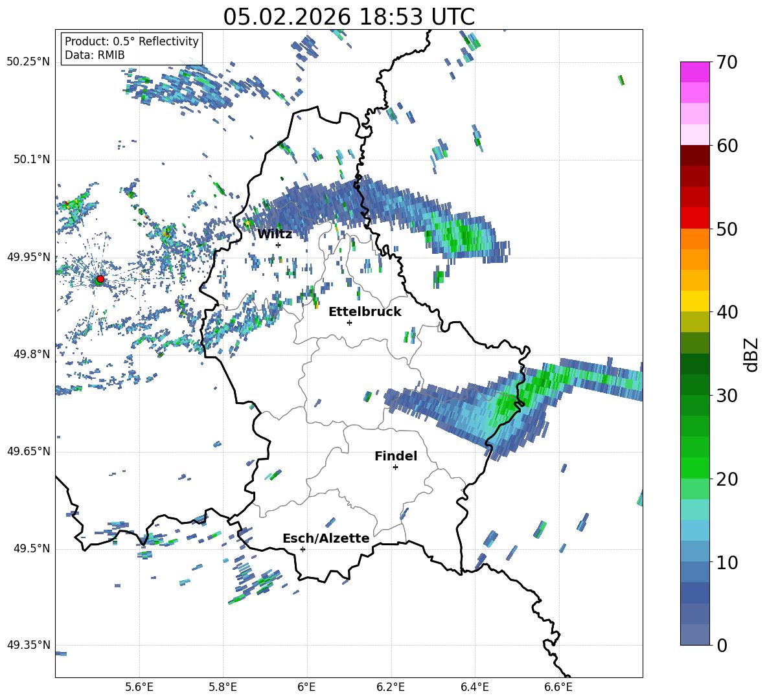This screenshot has width=767, height=700.
Task: Click the Data: RMIB text
Action: pos(95,55)
